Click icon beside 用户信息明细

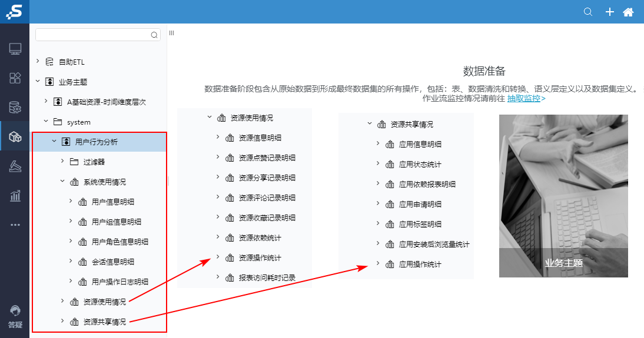82,202
